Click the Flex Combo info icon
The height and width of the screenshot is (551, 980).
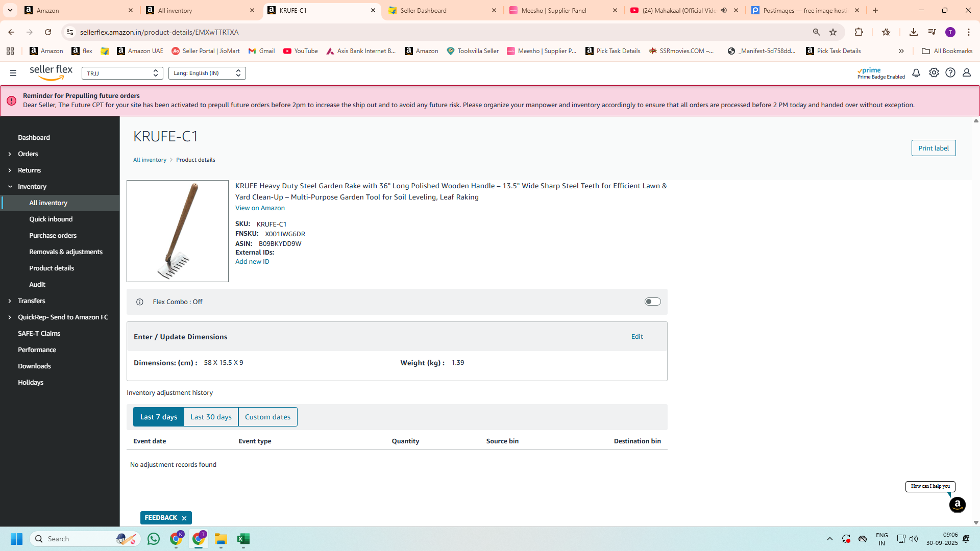(x=140, y=302)
